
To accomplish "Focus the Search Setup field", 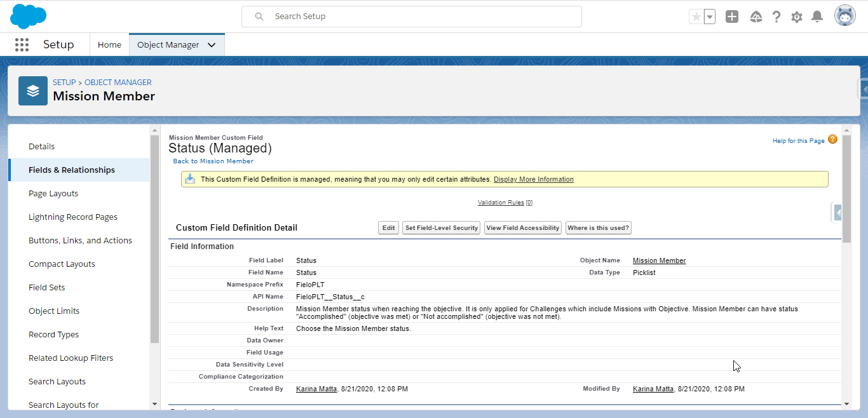I will (x=412, y=17).
